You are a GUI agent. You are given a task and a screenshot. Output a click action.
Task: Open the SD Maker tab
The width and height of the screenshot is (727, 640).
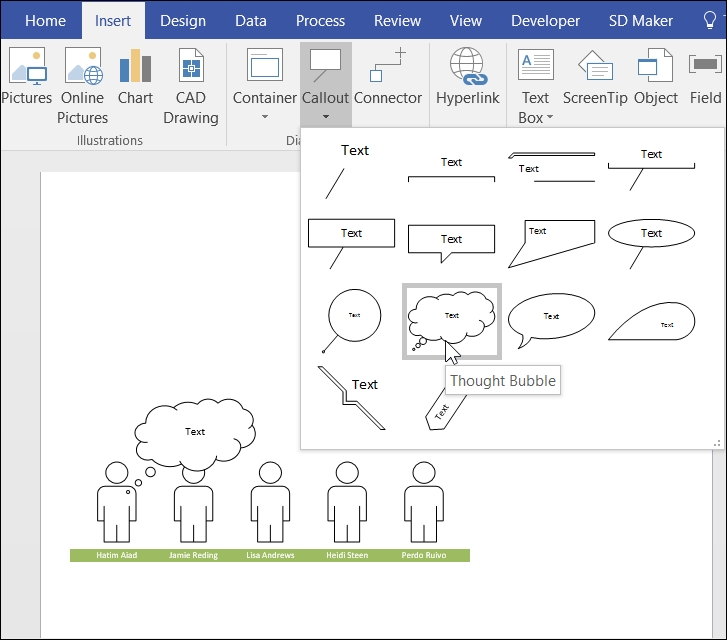tap(640, 21)
